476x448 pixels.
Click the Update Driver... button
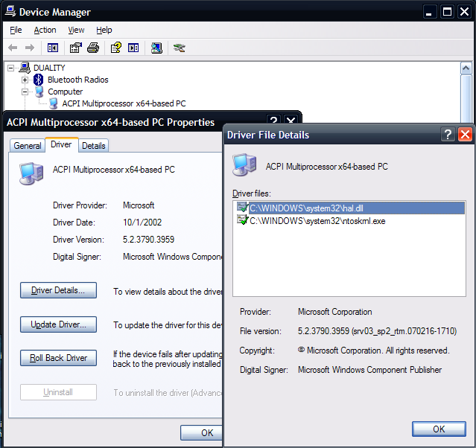click(x=58, y=324)
